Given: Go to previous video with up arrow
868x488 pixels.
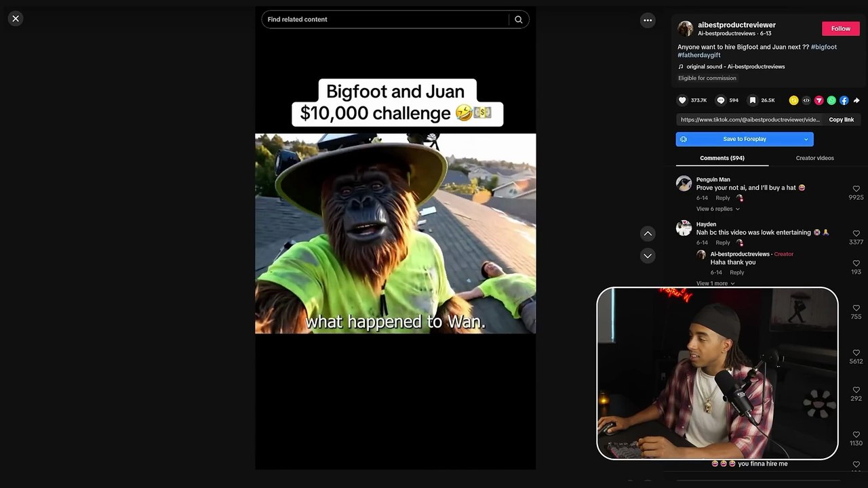Looking at the screenshot, I should (x=648, y=234).
